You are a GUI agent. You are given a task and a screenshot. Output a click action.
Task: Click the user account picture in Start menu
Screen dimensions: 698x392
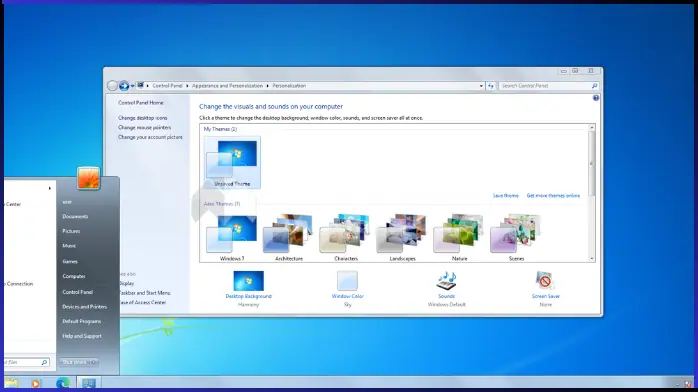[88, 178]
